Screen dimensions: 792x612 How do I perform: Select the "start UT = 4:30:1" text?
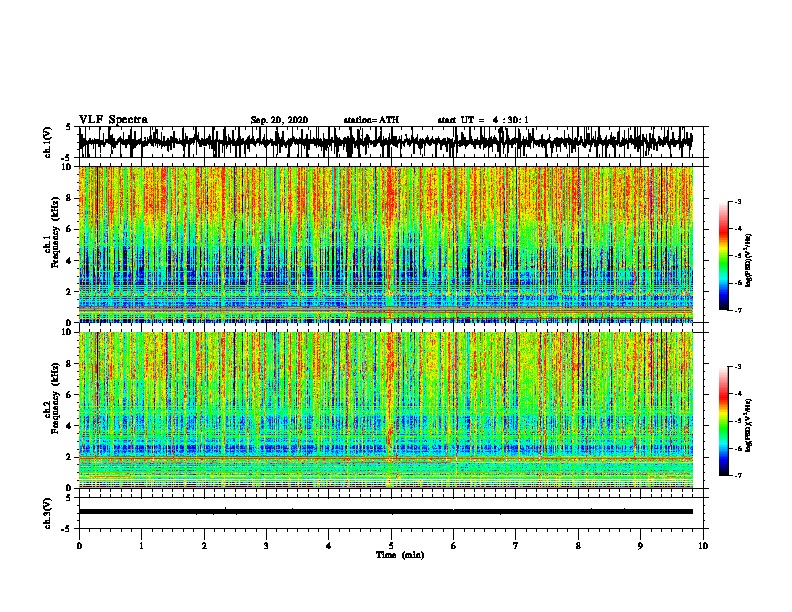coord(483,120)
